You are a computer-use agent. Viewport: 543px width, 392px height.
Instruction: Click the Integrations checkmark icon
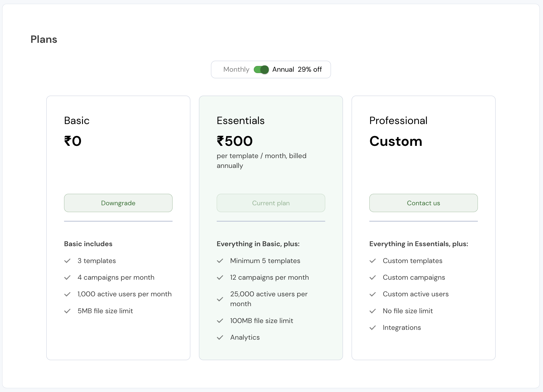point(373,328)
